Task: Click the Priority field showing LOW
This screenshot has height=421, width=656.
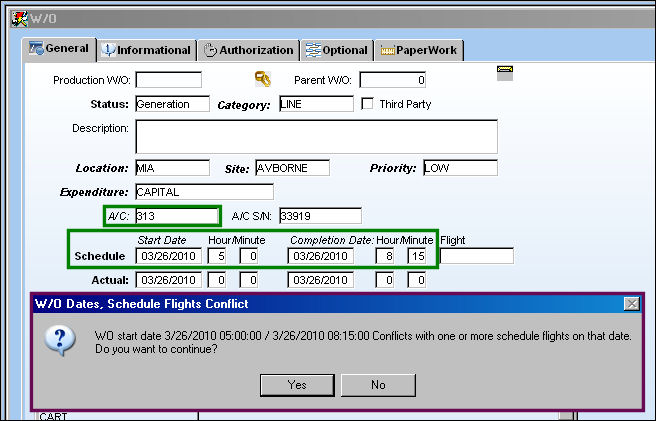Action: [x=460, y=168]
